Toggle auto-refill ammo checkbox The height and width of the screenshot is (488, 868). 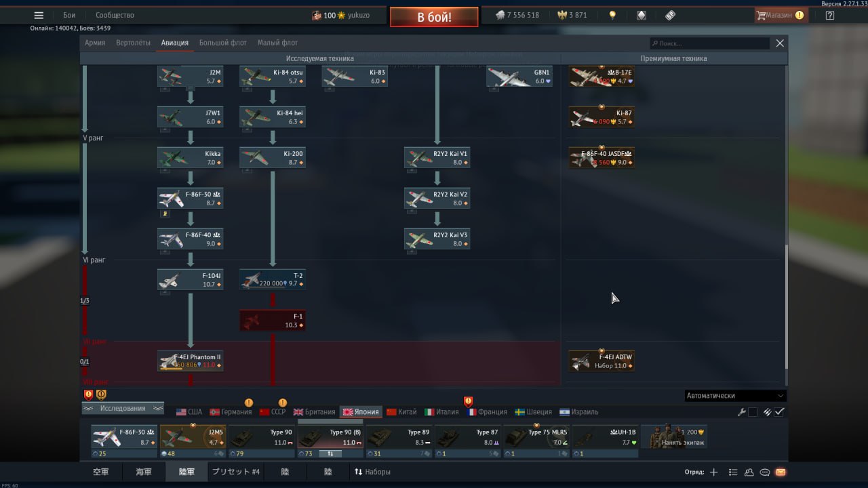click(780, 412)
